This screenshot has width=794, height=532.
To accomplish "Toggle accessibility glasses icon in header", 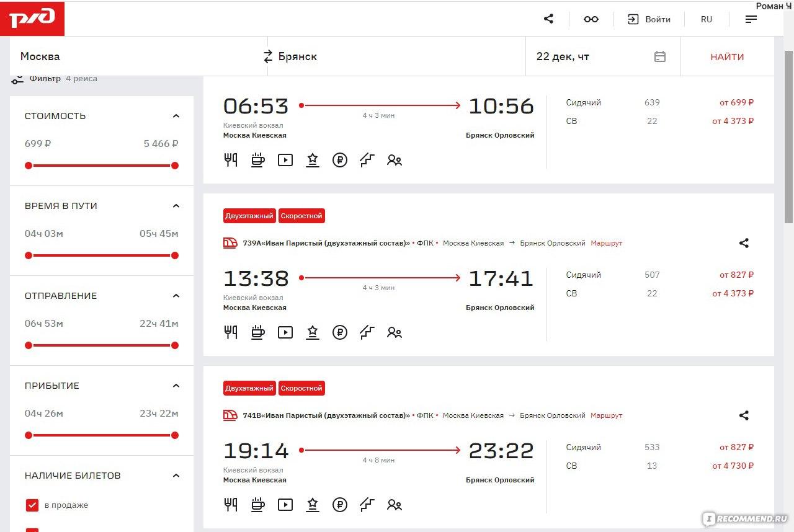I will (x=591, y=19).
